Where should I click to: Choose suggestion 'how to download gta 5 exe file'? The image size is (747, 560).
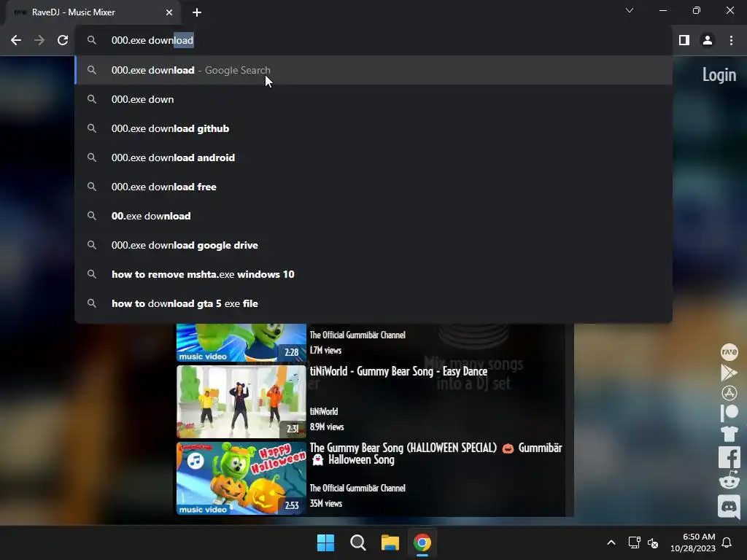click(x=374, y=303)
